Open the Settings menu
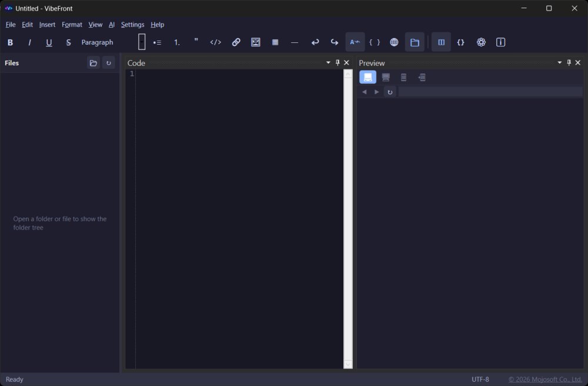Viewport: 588px width, 386px height. click(132, 25)
